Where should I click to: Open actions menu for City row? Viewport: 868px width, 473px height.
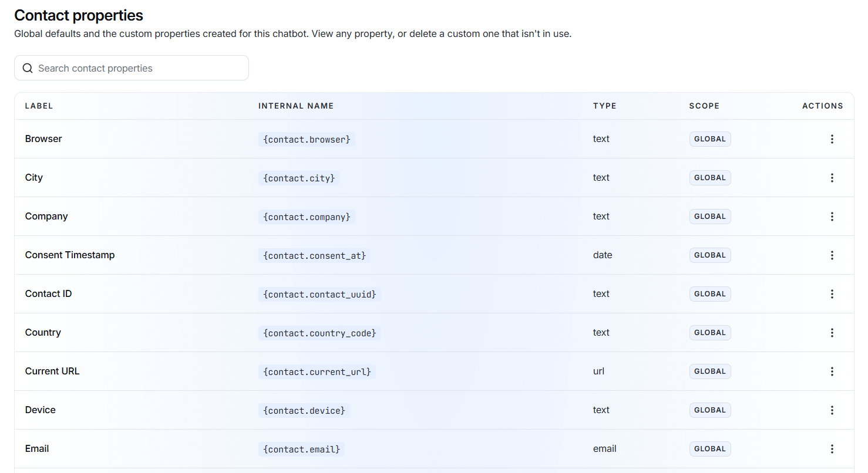click(832, 178)
